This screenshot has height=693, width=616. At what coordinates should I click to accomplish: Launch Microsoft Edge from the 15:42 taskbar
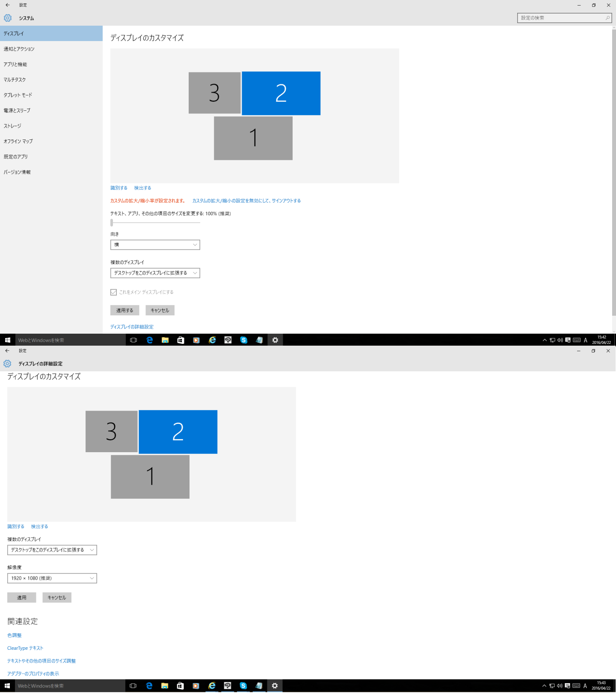pos(149,340)
